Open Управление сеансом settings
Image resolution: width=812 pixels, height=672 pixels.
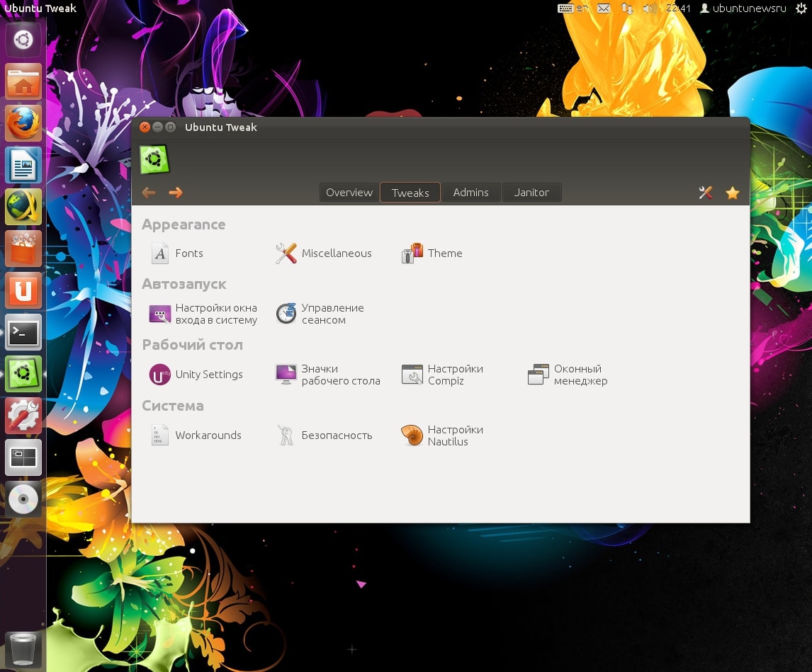320,314
